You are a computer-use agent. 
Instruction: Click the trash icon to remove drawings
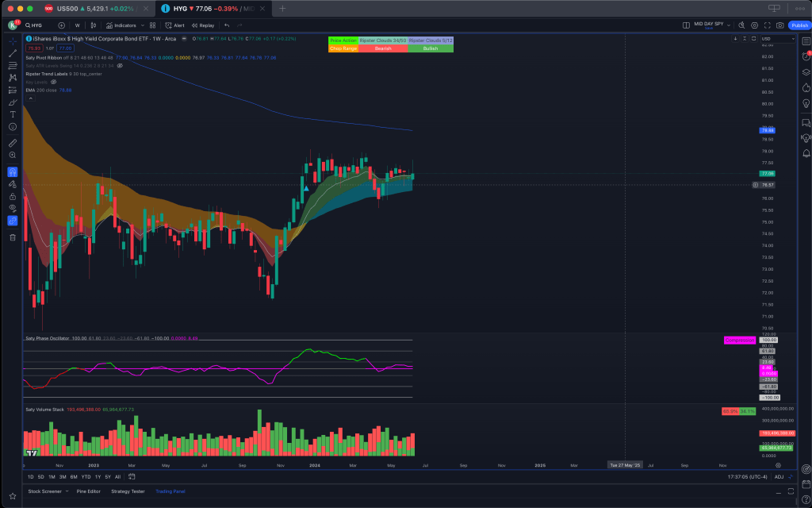tap(13, 237)
